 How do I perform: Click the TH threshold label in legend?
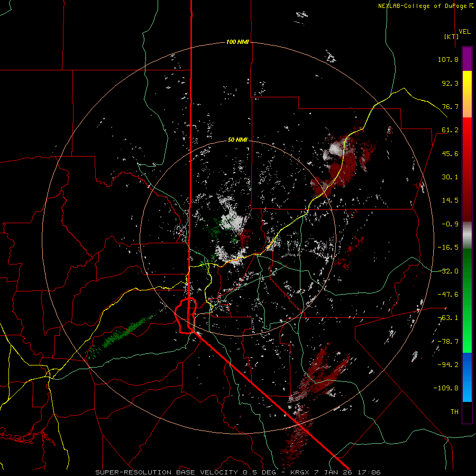(x=454, y=412)
